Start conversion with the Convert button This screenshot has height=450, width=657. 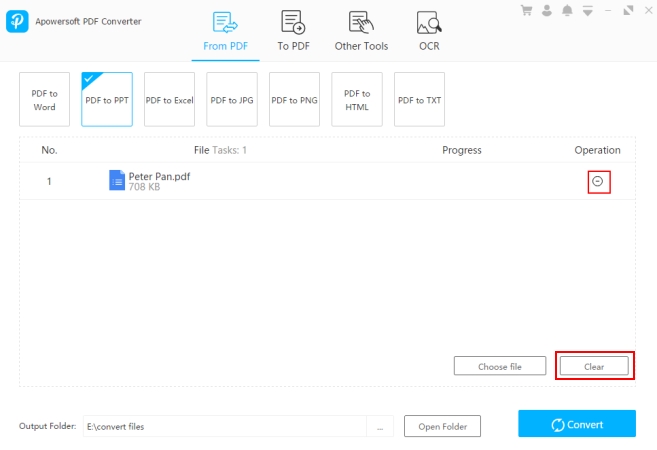coord(577,424)
